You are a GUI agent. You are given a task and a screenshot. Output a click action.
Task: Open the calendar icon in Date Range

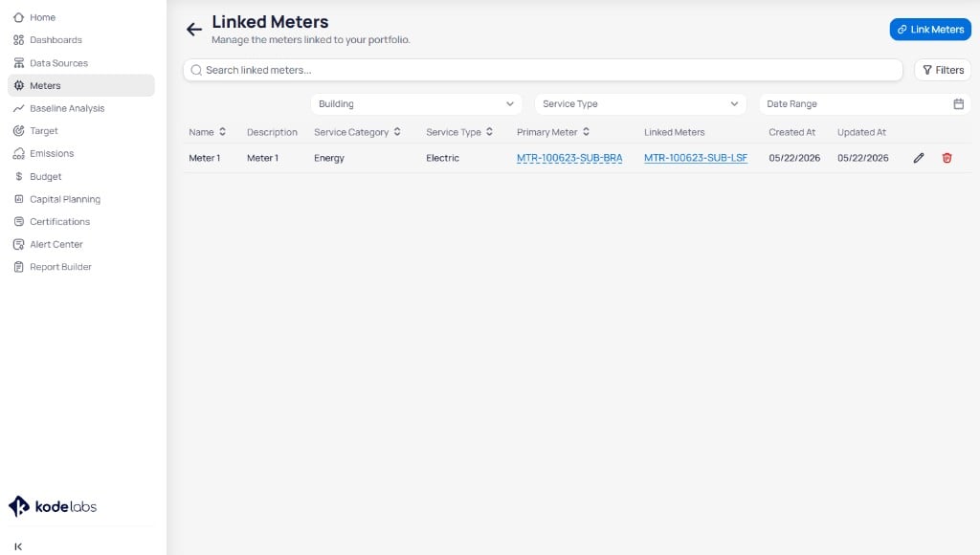959,103
